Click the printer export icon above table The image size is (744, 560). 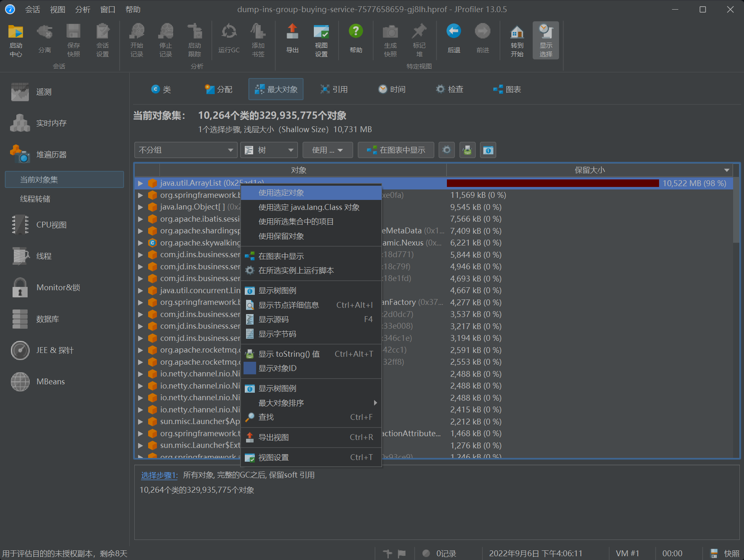(x=467, y=150)
